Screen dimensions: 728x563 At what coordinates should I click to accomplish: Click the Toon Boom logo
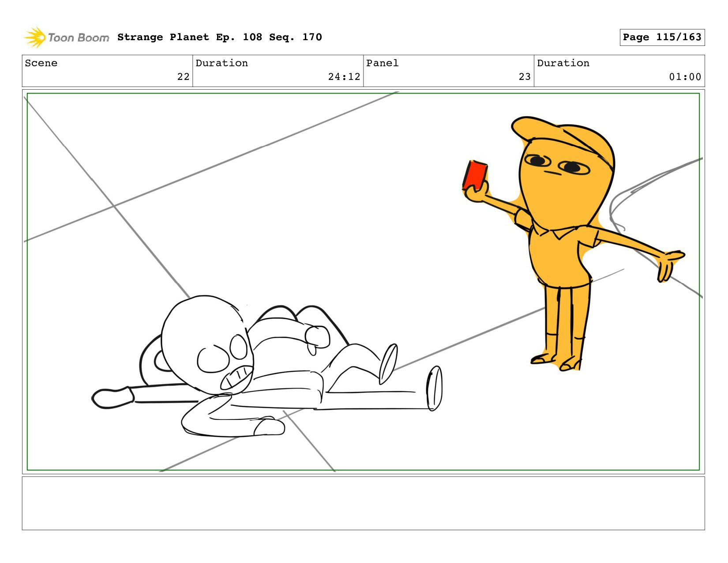tap(66, 38)
